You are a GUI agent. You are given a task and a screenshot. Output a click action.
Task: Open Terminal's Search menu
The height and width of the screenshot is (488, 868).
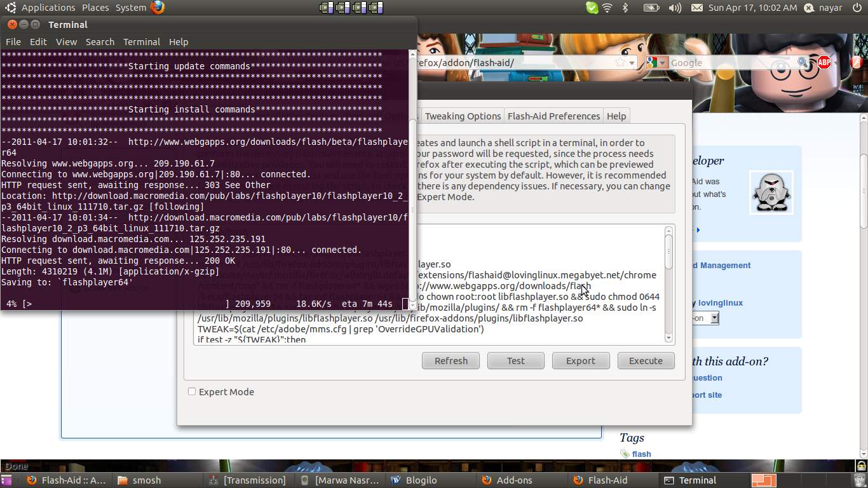pos(100,41)
